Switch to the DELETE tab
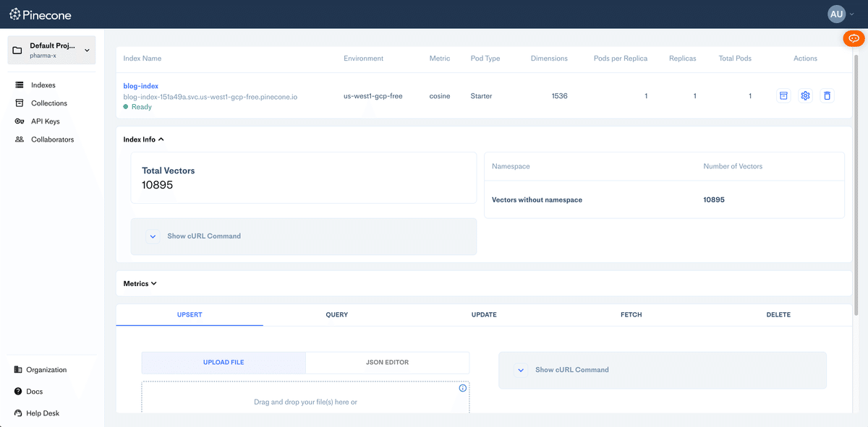This screenshot has height=427, width=868. [778, 315]
